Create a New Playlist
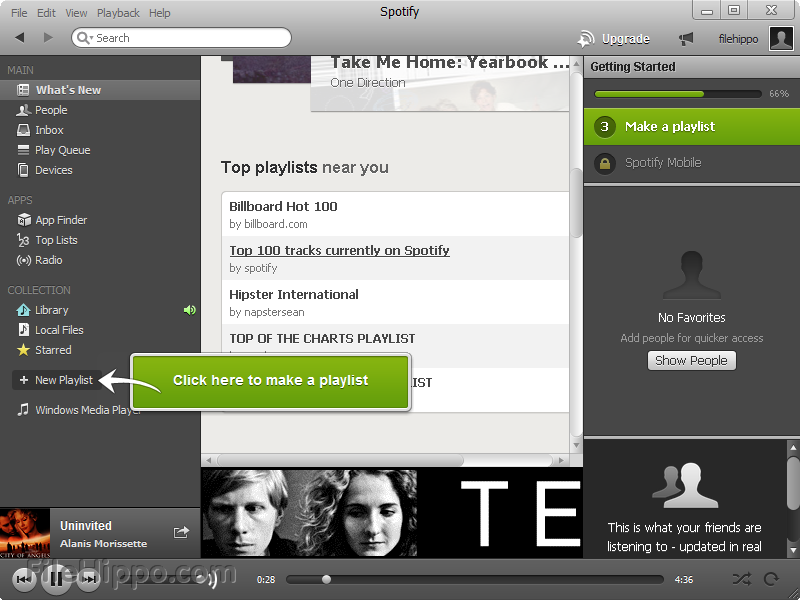 point(56,380)
